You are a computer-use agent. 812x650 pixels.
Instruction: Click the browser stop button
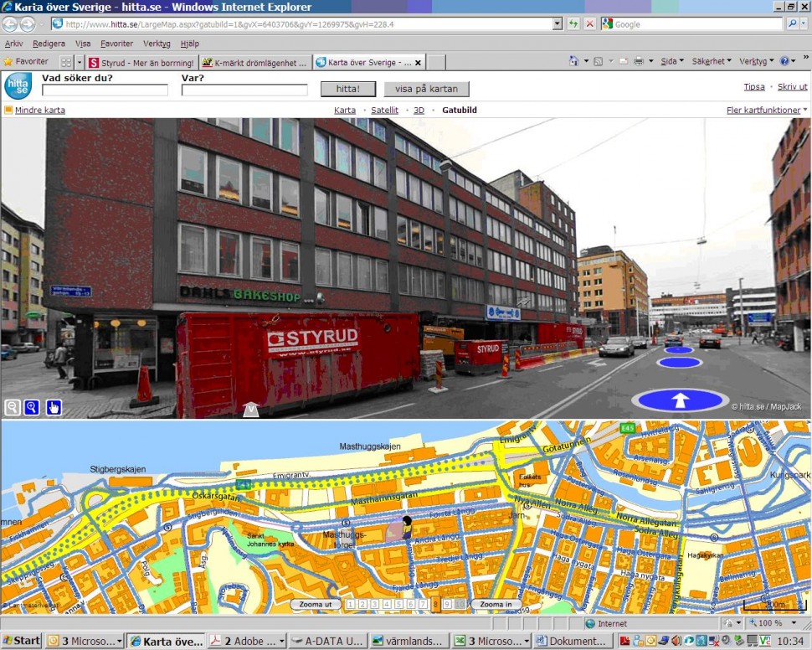[589, 24]
